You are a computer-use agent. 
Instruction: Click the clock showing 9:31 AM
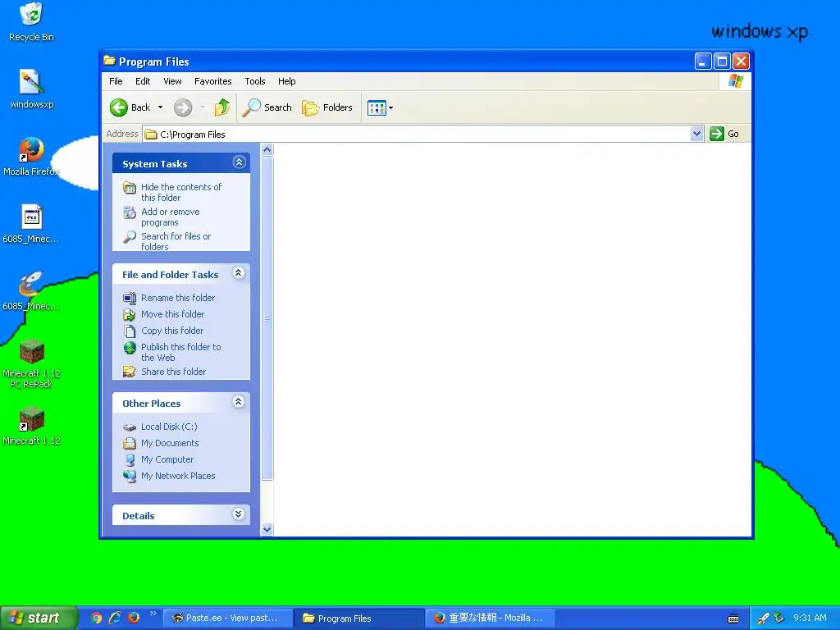810,619
